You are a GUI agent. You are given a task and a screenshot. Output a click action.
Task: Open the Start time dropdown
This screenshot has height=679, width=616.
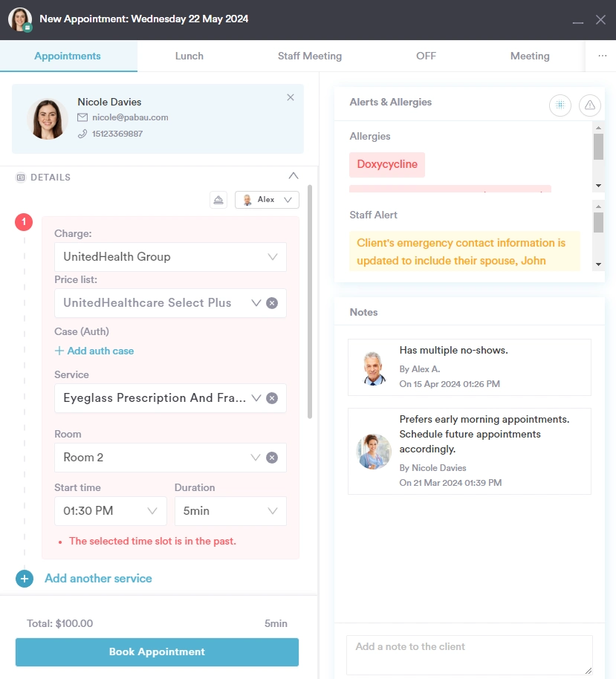click(x=111, y=511)
